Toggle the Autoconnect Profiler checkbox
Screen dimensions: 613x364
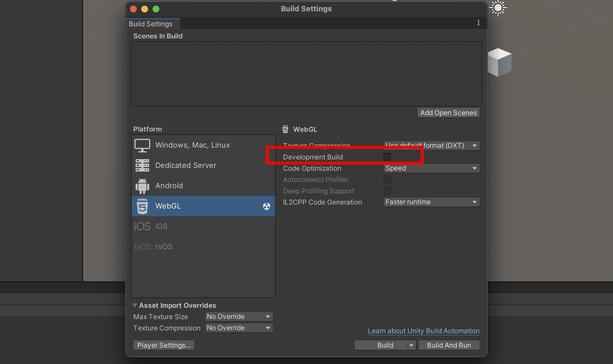[x=387, y=180]
